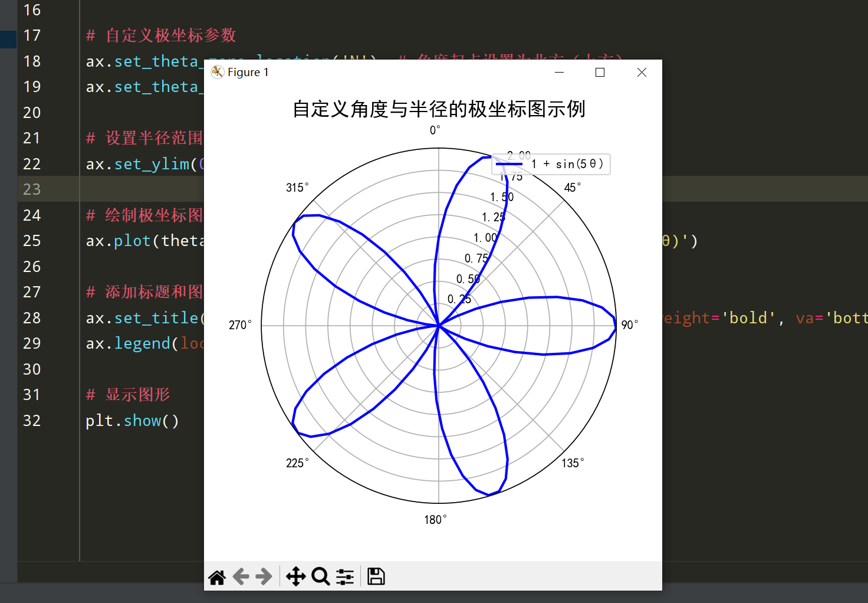Click the Home reset view icon

click(217, 577)
